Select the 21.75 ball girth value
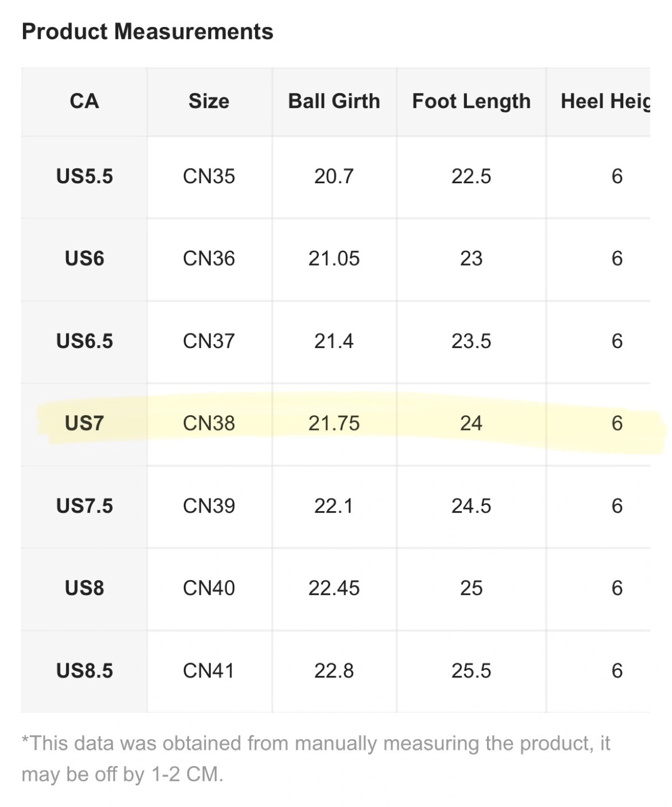 tap(334, 423)
